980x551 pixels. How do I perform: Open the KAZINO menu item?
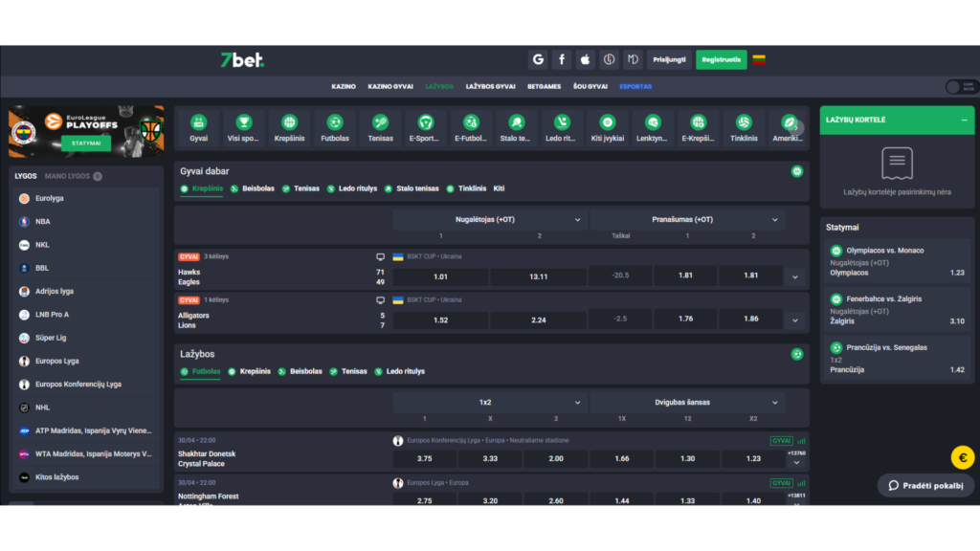coord(344,87)
